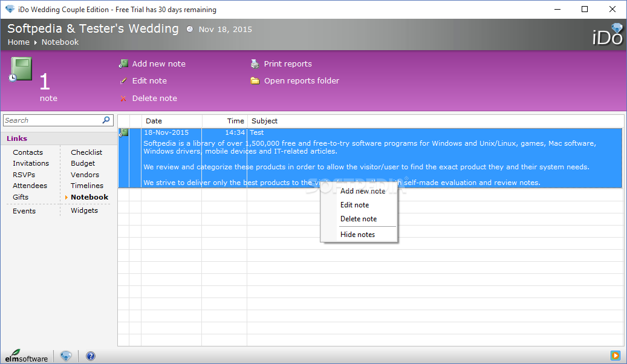The image size is (627, 364).
Task: Click the Softpedia & Tester's Wedding title
Action: coord(93,28)
